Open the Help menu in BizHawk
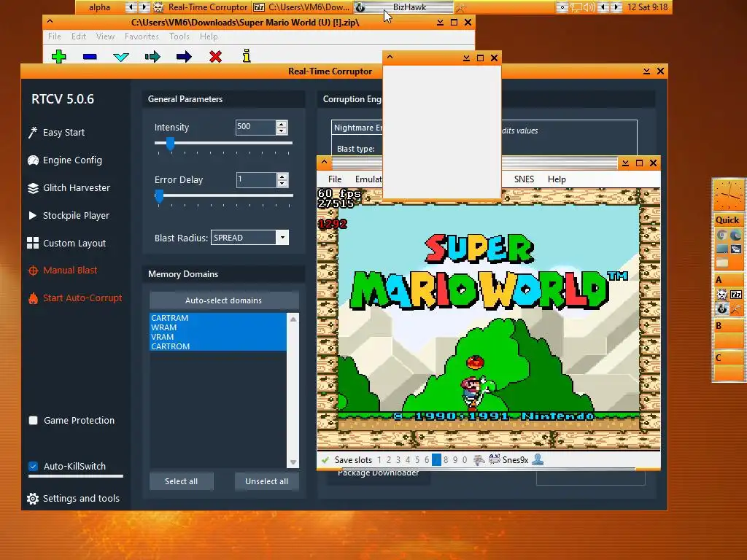The width and height of the screenshot is (747, 560). 557,179
